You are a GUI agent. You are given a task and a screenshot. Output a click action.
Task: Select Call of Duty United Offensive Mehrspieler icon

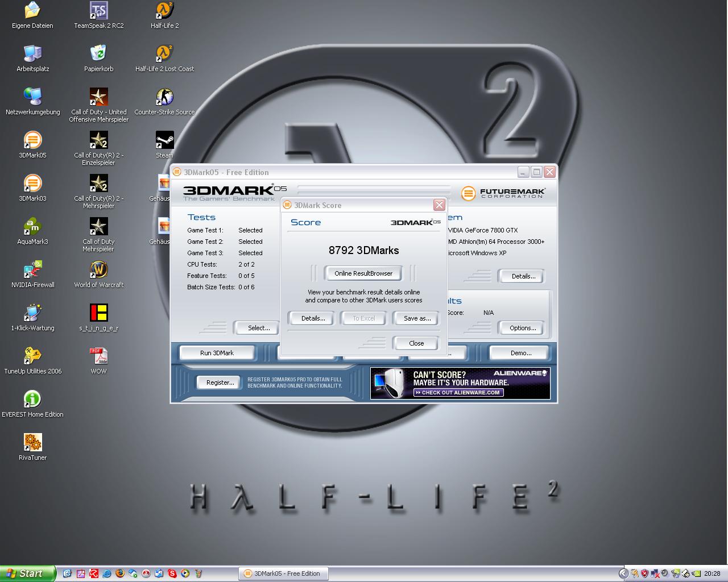pos(98,106)
